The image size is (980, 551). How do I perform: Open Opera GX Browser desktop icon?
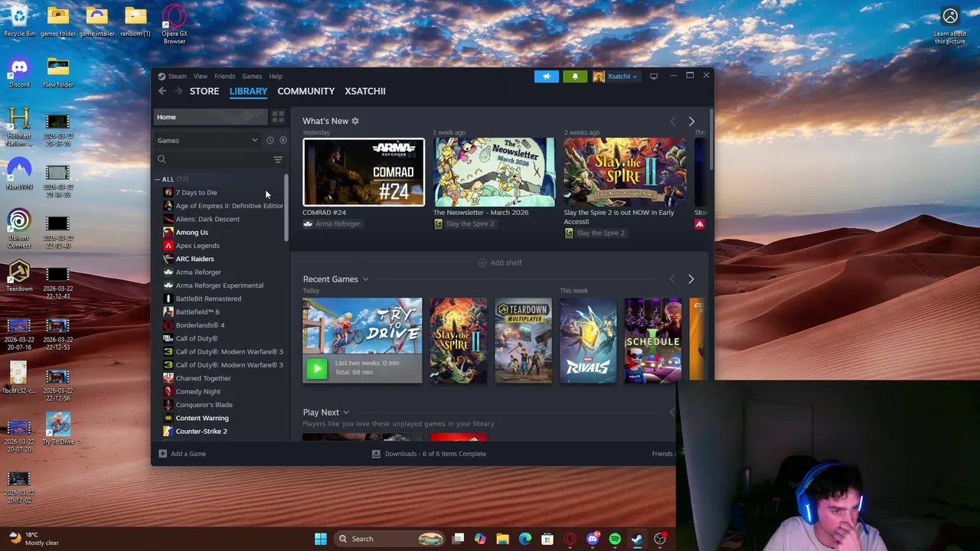[x=175, y=24]
